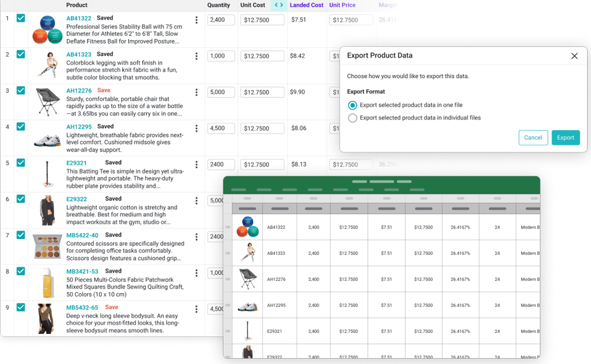Uncheck the checkbox for row 1

coord(21,18)
